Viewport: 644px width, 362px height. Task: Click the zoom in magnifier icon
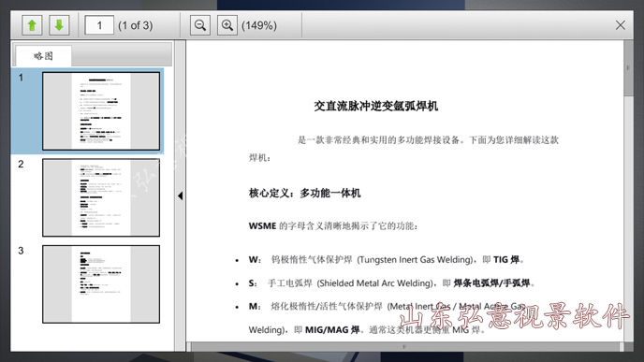[227, 25]
